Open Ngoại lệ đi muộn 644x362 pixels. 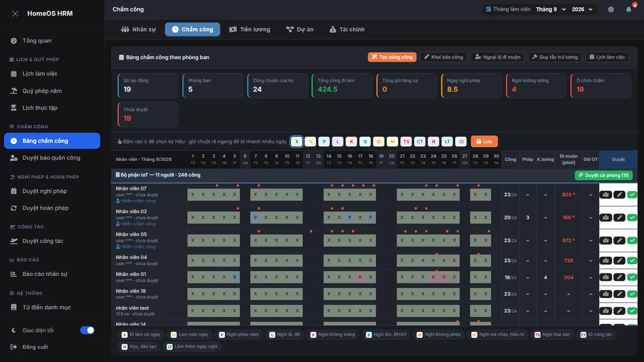(x=498, y=57)
